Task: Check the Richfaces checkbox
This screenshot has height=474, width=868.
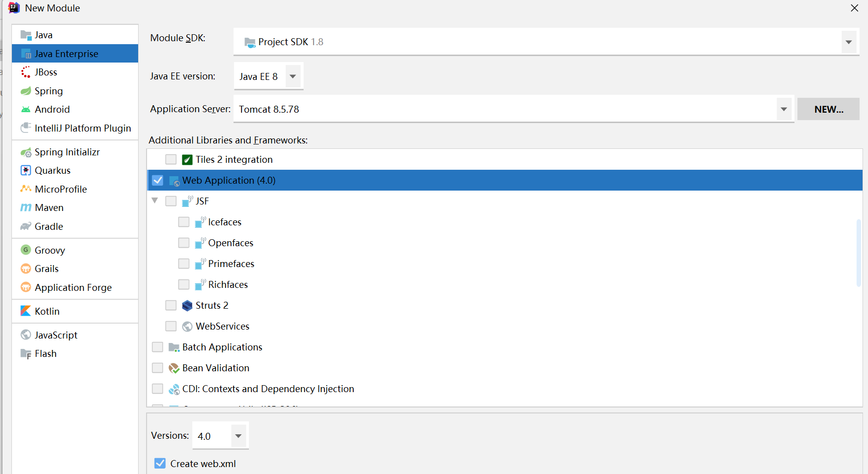Action: pyautogui.click(x=184, y=284)
